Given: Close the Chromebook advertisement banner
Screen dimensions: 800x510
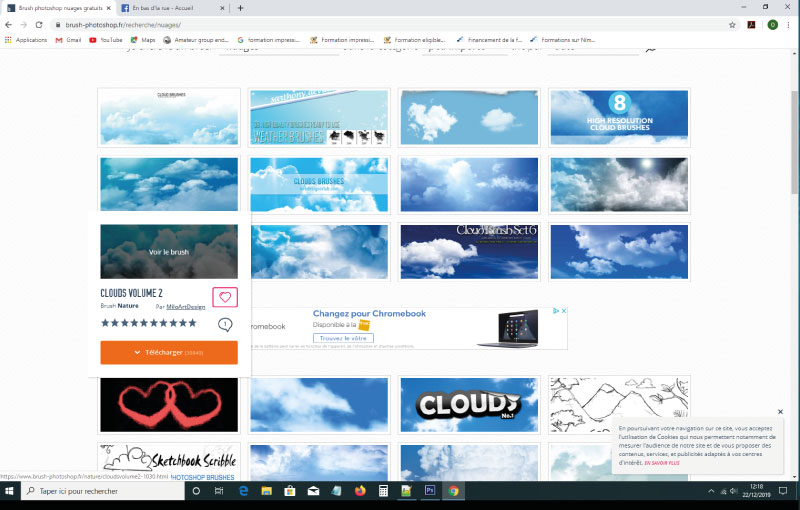Looking at the screenshot, I should (563, 311).
